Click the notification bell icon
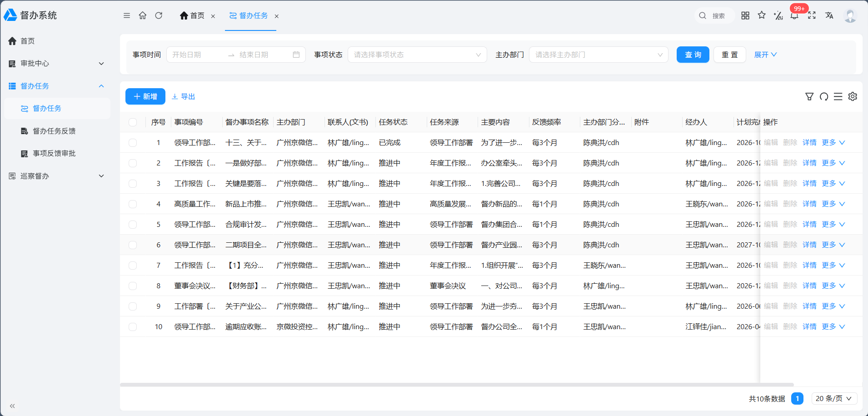Screen dimensions: 868x416 click(794, 16)
